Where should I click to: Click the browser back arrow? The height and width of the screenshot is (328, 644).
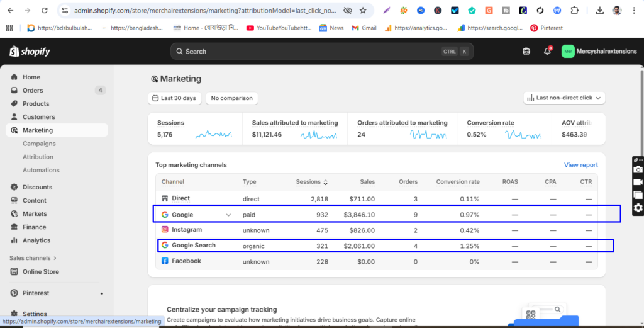pos(11,11)
